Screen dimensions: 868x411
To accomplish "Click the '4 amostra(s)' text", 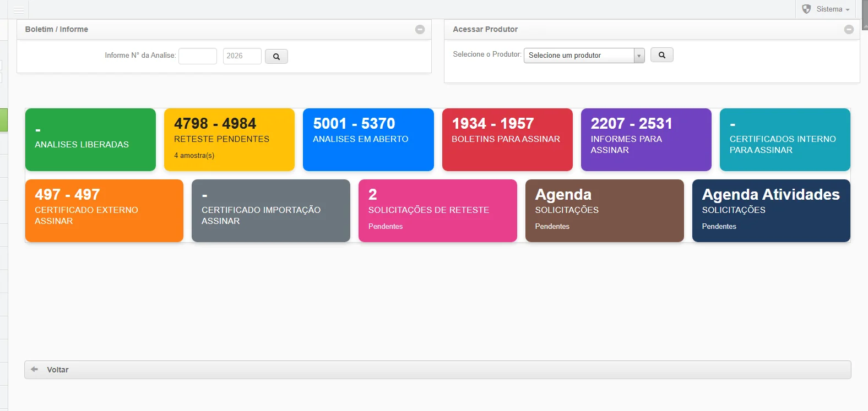I will pos(194,156).
